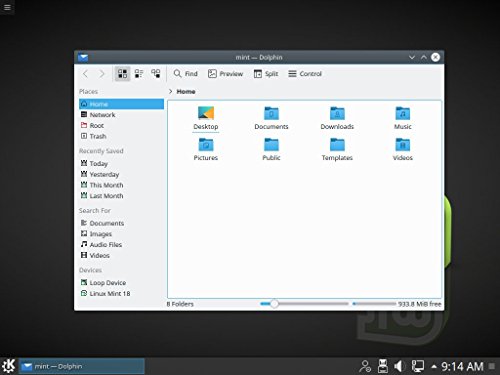
Task: Open the desktop toolbox menu at top-left
Action: 7,7
